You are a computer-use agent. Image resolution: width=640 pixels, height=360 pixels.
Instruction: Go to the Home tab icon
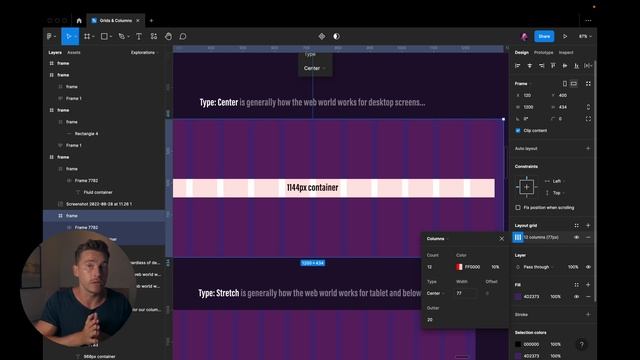click(x=79, y=20)
